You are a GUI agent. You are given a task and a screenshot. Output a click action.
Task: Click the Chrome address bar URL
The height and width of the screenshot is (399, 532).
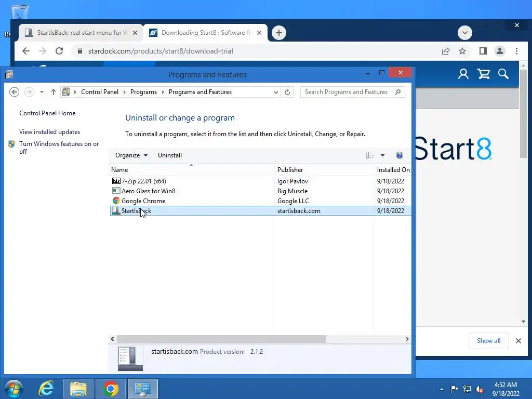(161, 51)
